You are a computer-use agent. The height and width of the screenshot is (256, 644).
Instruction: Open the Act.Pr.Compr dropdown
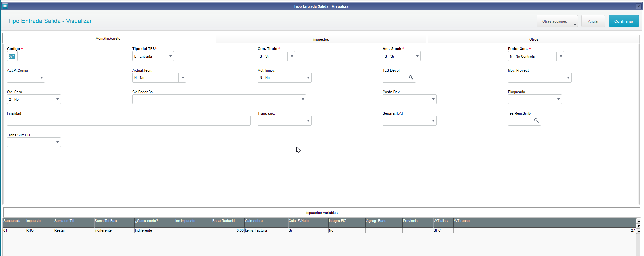coord(41,78)
